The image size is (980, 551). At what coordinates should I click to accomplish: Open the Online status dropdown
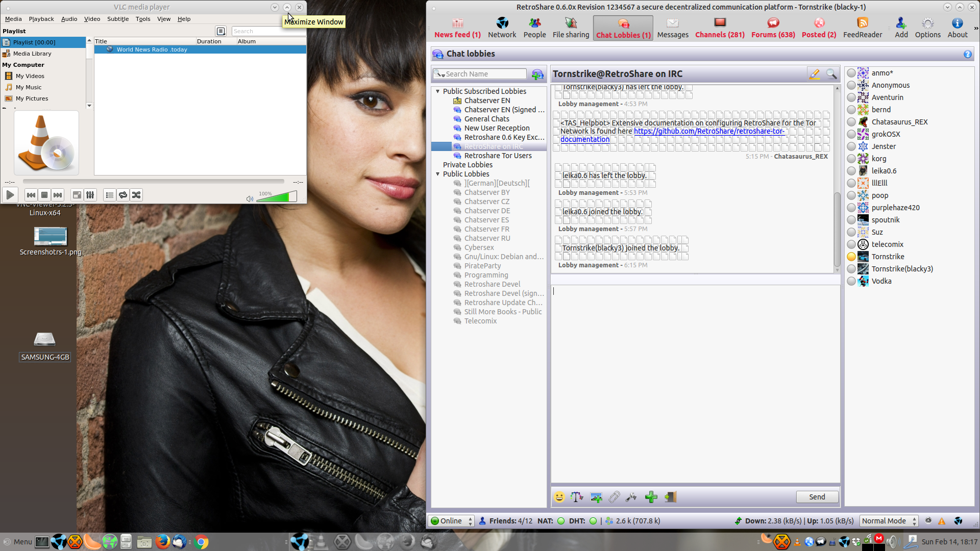pyautogui.click(x=452, y=521)
